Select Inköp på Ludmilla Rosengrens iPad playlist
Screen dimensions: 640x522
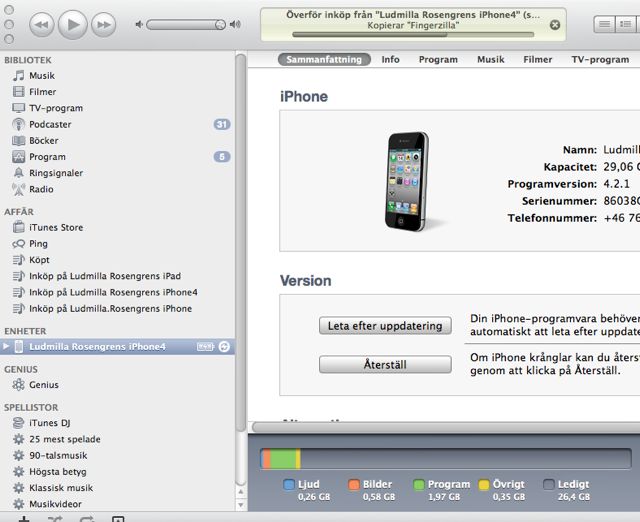pyautogui.click(x=104, y=276)
